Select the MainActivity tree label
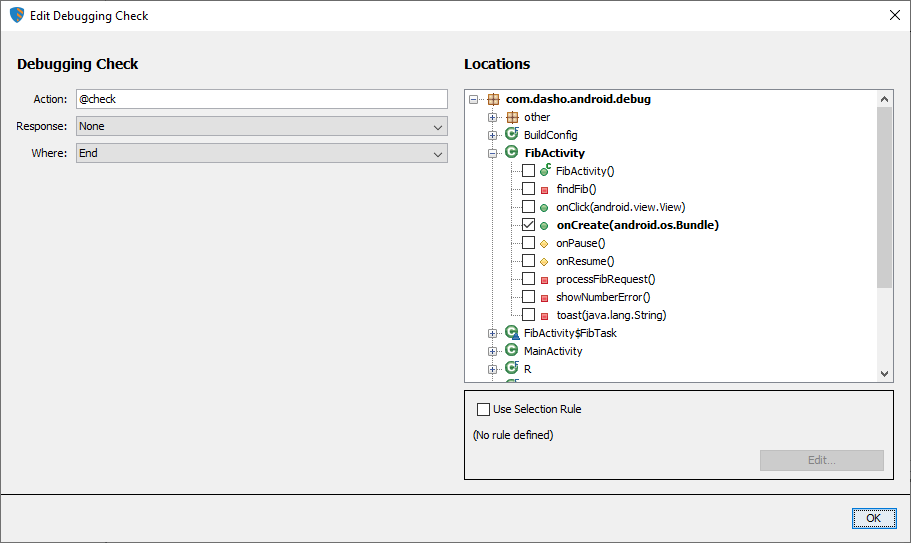This screenshot has width=911, height=543. [x=553, y=351]
